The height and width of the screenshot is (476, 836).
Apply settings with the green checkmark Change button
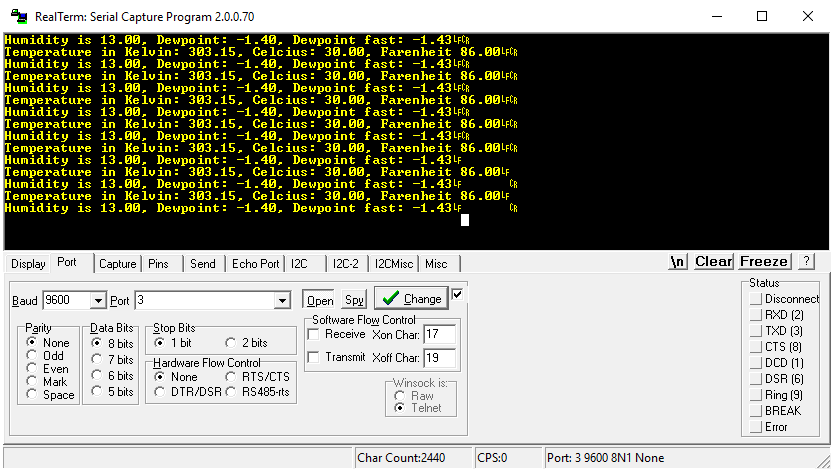(411, 299)
